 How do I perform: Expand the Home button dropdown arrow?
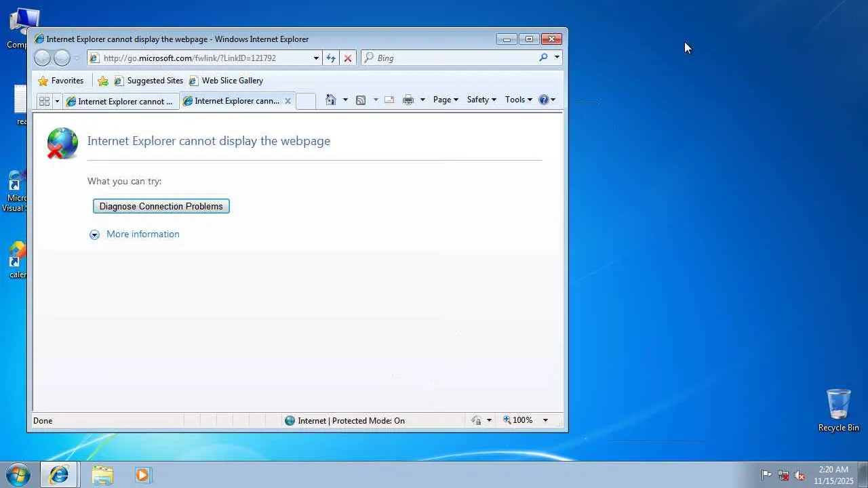(x=345, y=100)
